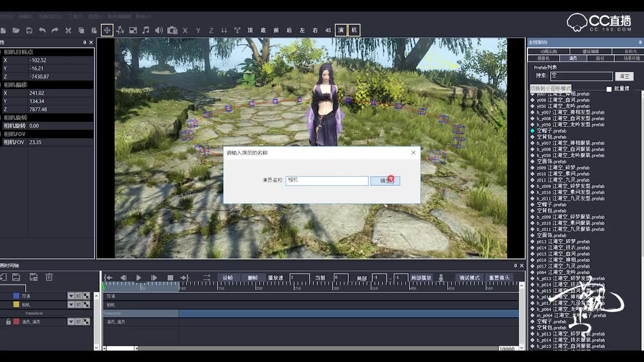Click the Prefab search field
644x362 pixels.
click(x=581, y=76)
